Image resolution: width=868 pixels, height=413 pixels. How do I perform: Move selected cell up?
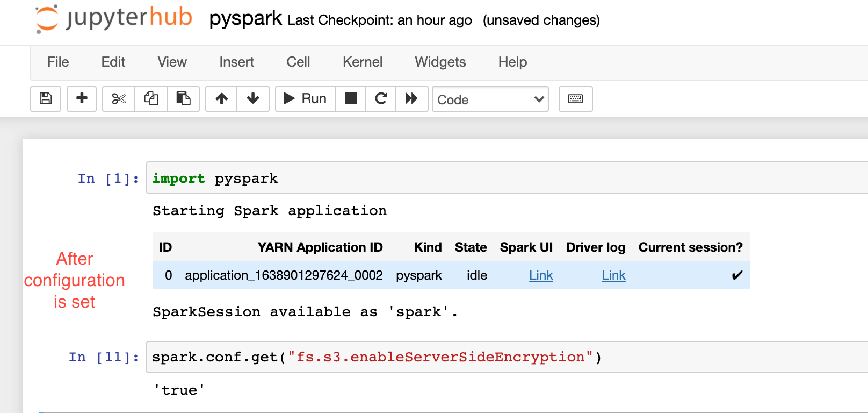(x=221, y=99)
